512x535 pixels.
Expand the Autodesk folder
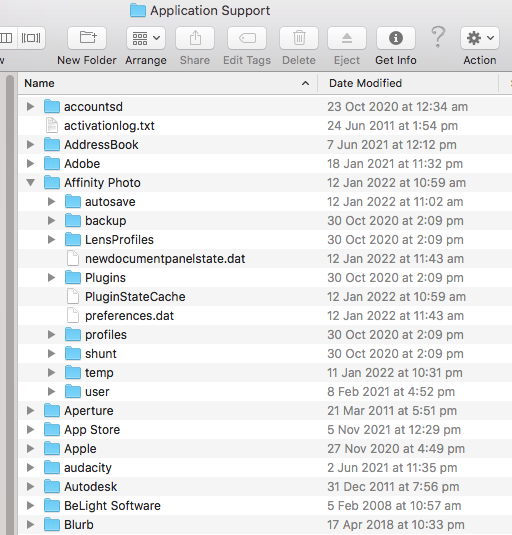(x=30, y=487)
